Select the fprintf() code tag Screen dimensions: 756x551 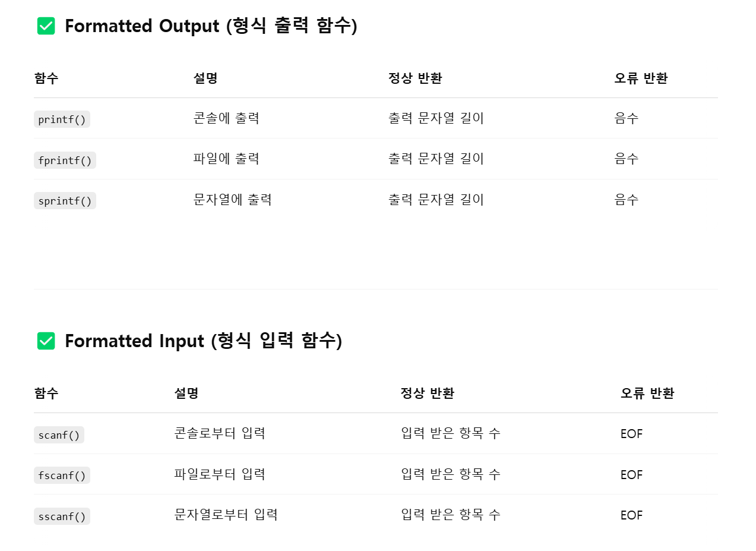coord(65,160)
